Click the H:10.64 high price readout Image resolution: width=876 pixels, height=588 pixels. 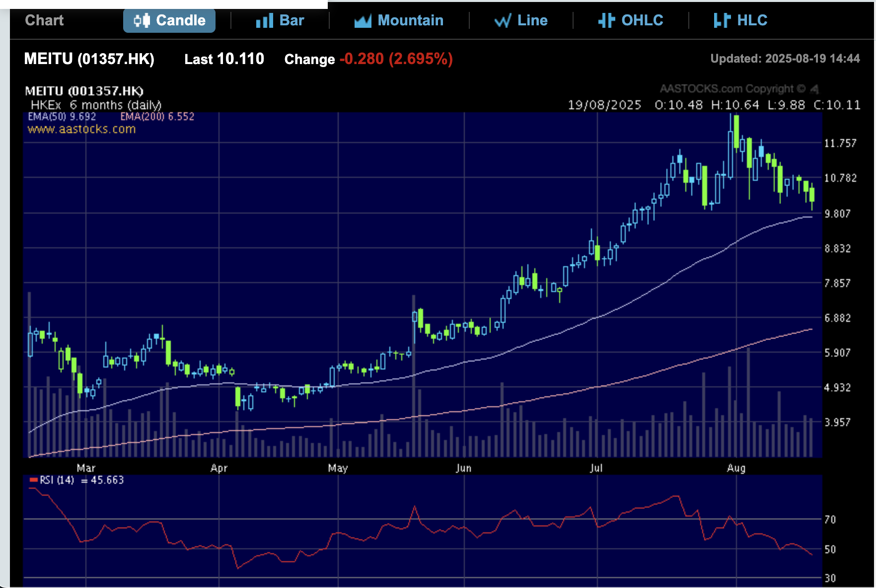click(735, 105)
